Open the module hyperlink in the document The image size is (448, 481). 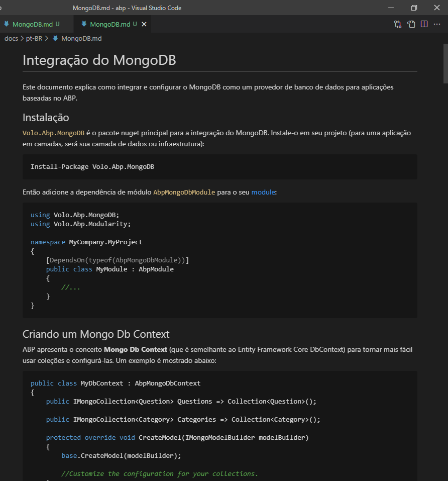[263, 192]
